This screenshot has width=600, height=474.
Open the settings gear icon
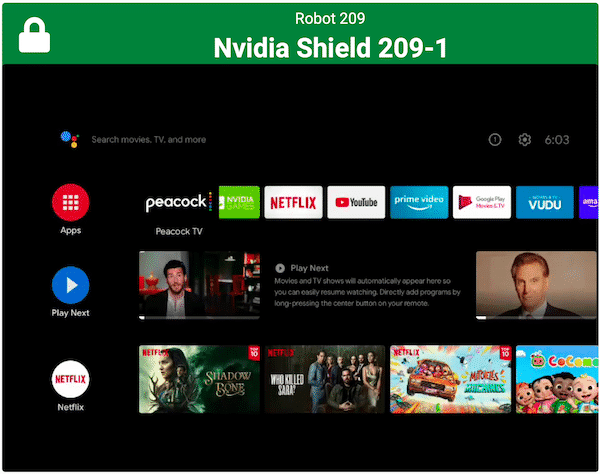[x=525, y=140]
